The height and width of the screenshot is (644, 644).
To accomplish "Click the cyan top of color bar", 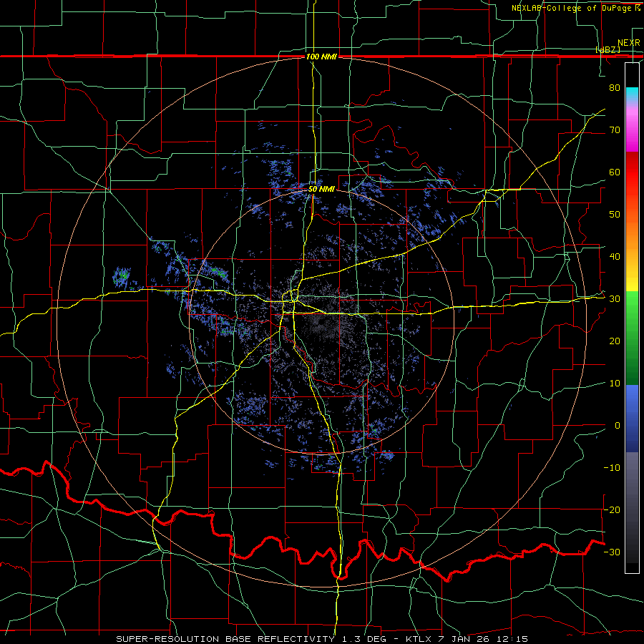I will tap(632, 94).
